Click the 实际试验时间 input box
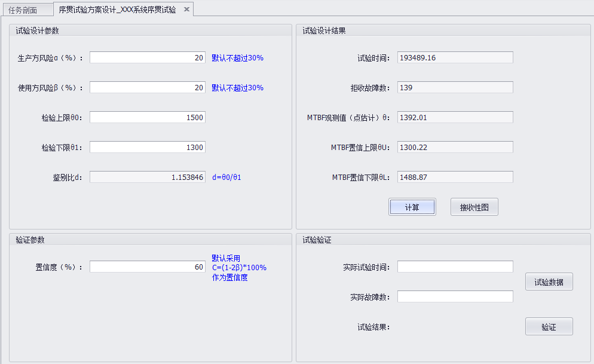The width and height of the screenshot is (594, 364). click(x=455, y=266)
